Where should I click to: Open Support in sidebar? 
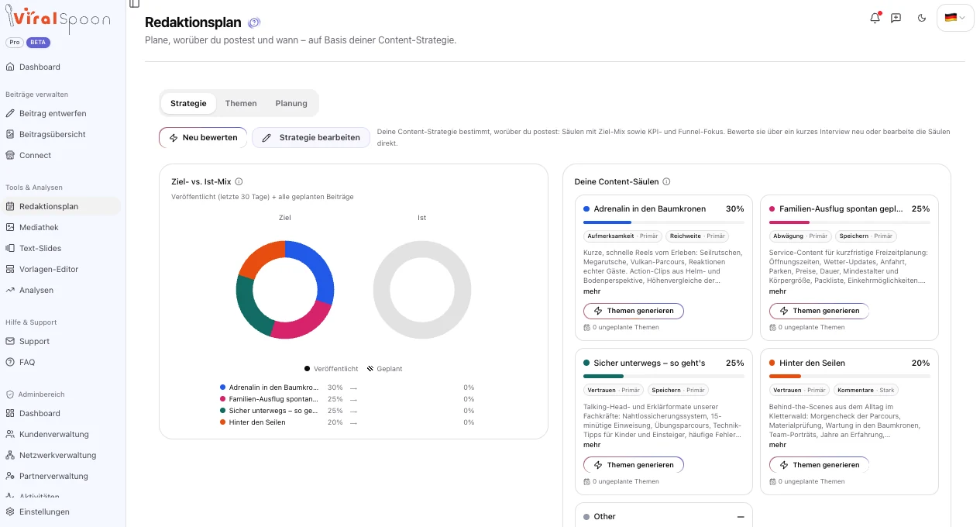click(62, 341)
